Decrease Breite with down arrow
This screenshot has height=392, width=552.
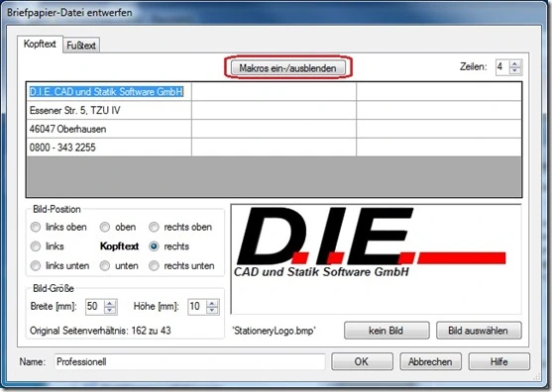(x=110, y=310)
